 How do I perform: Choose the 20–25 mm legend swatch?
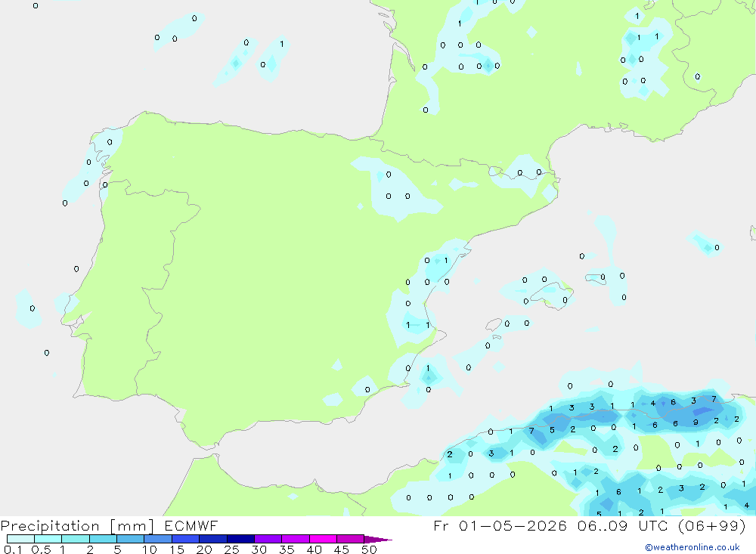point(213,539)
